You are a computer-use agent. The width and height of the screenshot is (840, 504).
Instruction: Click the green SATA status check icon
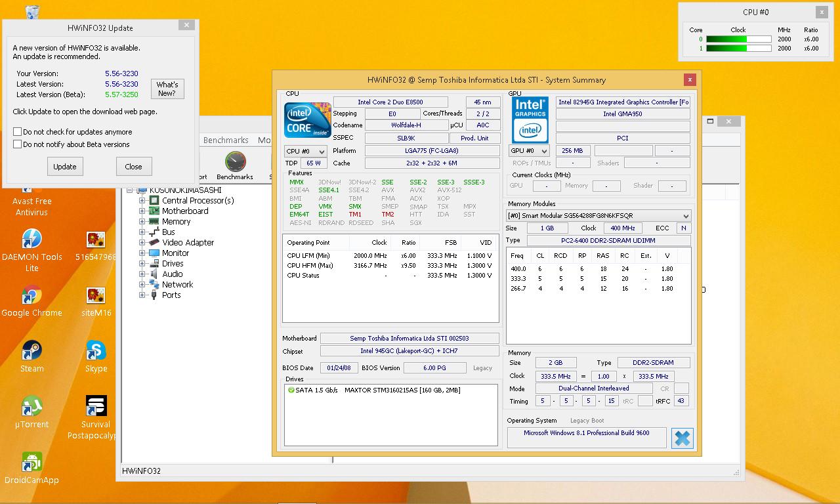[291, 390]
